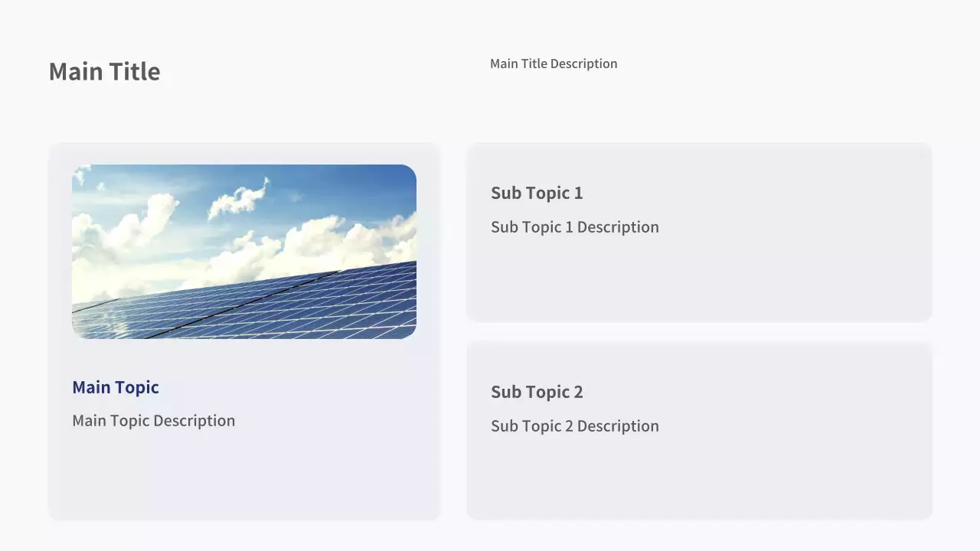980x551 pixels.
Task: Click the "Sub Topic 1 Description" text
Action: tap(574, 227)
